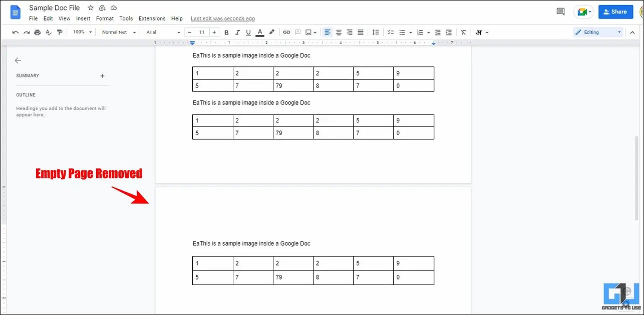
Task: Select the Paint format tool
Action: [60, 32]
